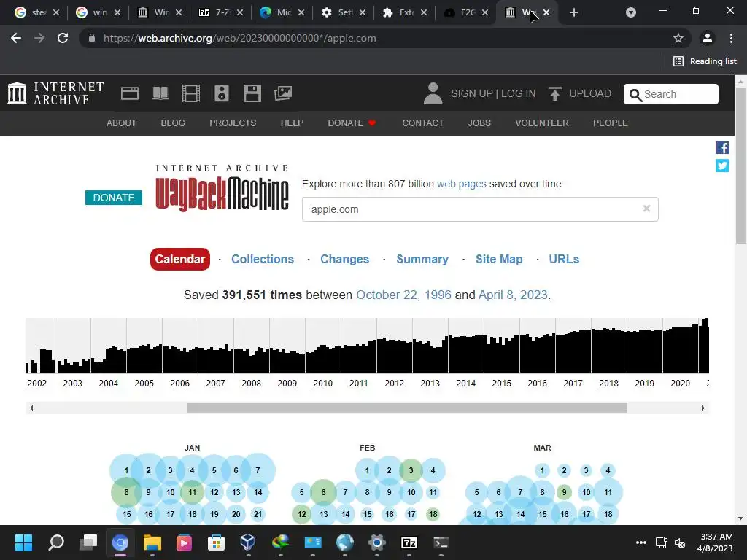Reload the page
The image size is (747, 560).
click(63, 38)
